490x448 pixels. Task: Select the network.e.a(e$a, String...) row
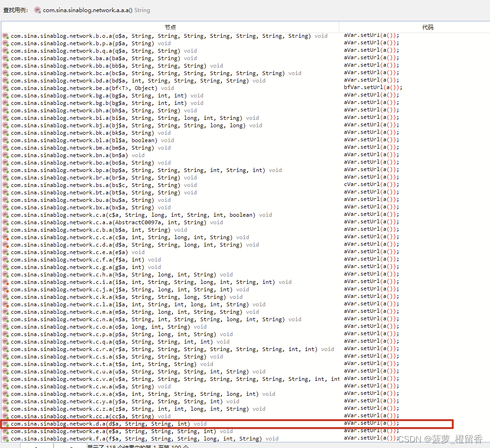(245, 432)
